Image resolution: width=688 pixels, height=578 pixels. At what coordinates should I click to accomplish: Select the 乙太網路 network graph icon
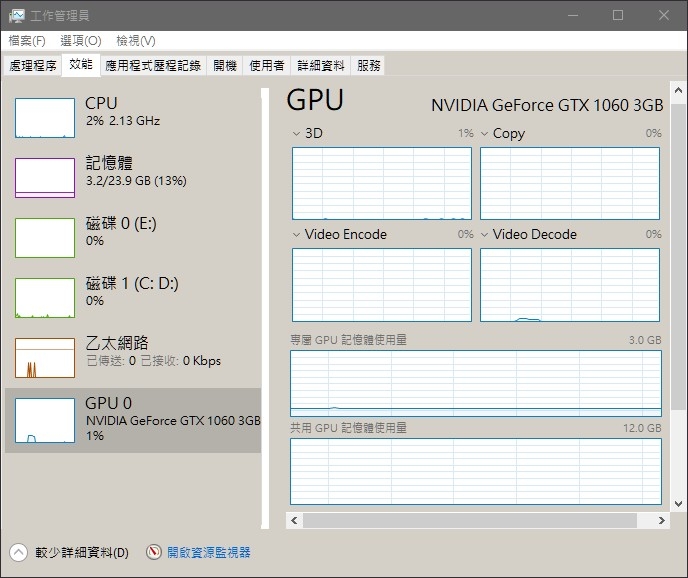(x=45, y=358)
